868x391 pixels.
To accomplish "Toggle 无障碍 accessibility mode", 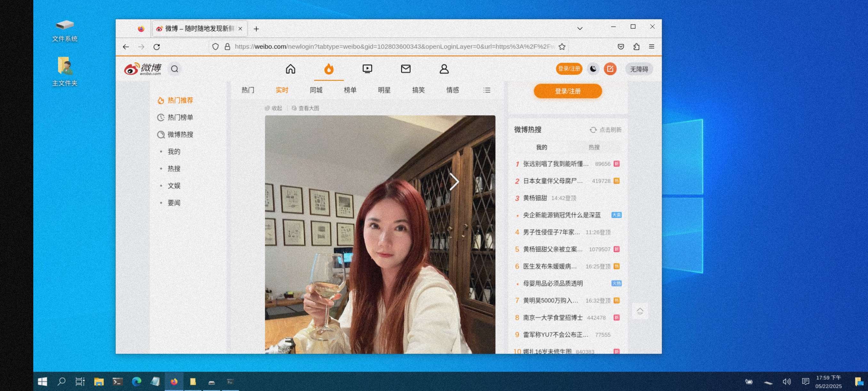I will 639,69.
